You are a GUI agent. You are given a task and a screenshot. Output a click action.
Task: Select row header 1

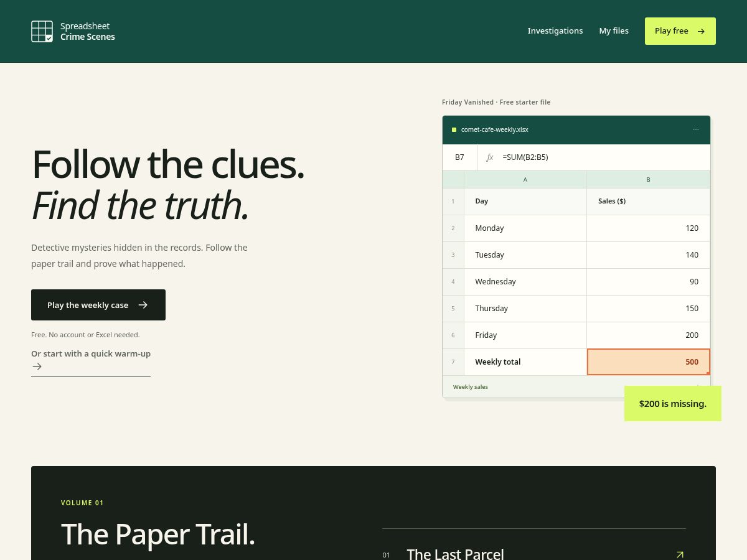tap(453, 202)
